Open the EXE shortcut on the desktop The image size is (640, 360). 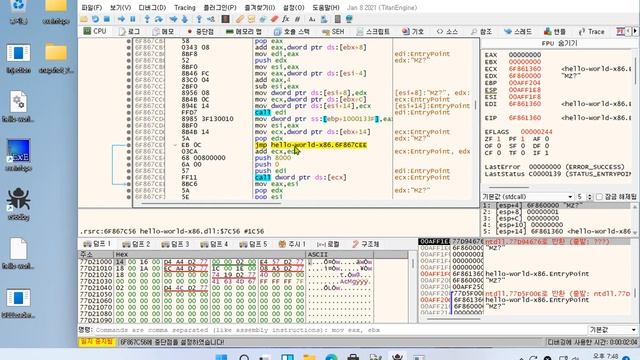point(18,154)
